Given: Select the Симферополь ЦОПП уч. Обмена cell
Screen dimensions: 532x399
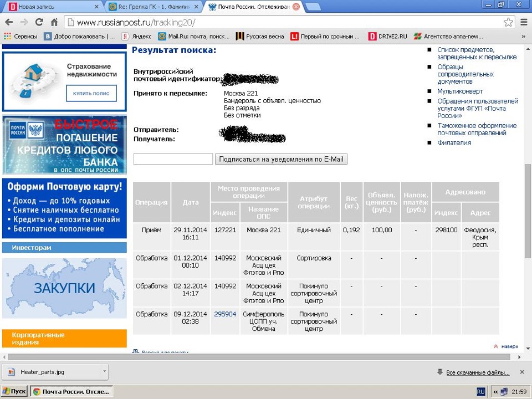Looking at the screenshot, I should [x=264, y=321].
